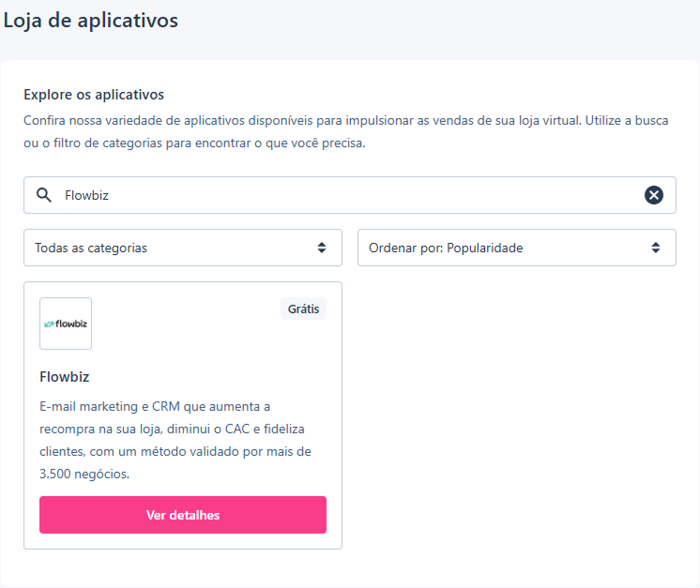The height and width of the screenshot is (588, 700).
Task: Click the intro paragraph about aplicativos
Action: (x=346, y=131)
